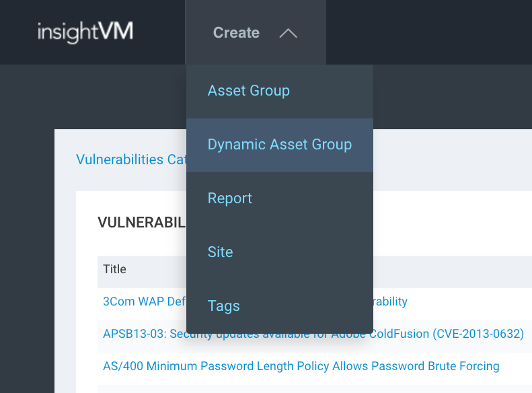Open the AS/400 Minimum Password Length link
This screenshot has height=393, width=532.
point(301,366)
